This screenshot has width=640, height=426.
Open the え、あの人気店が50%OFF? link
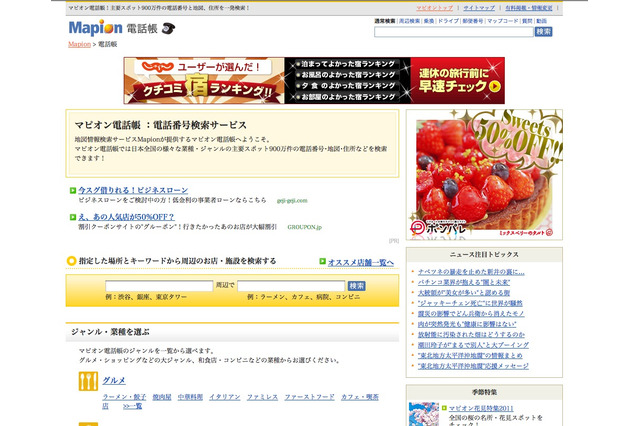point(126,217)
